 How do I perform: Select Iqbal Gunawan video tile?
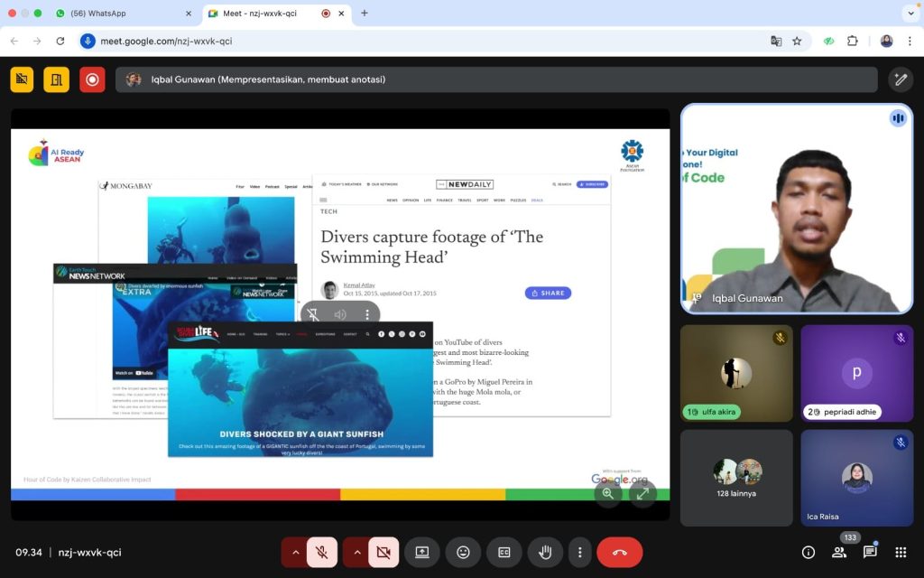(x=797, y=209)
